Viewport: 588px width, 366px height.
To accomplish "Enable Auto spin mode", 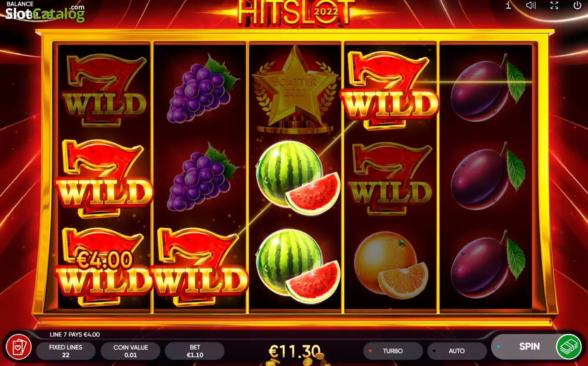I will (x=457, y=351).
